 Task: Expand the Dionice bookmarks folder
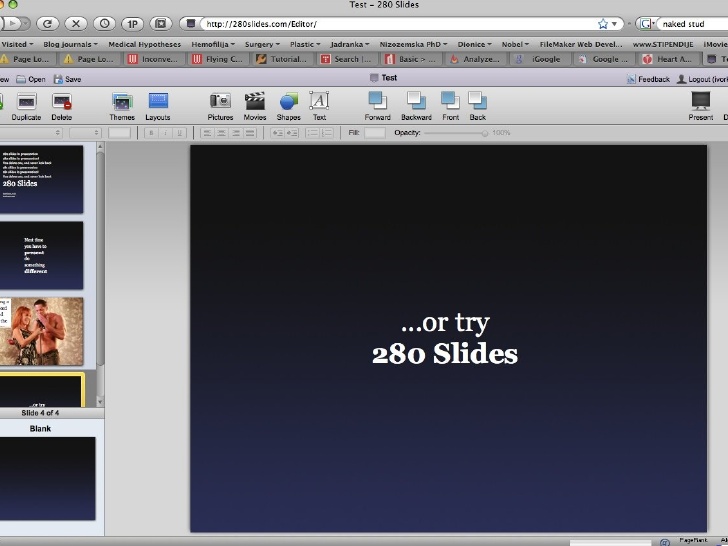pos(474,44)
